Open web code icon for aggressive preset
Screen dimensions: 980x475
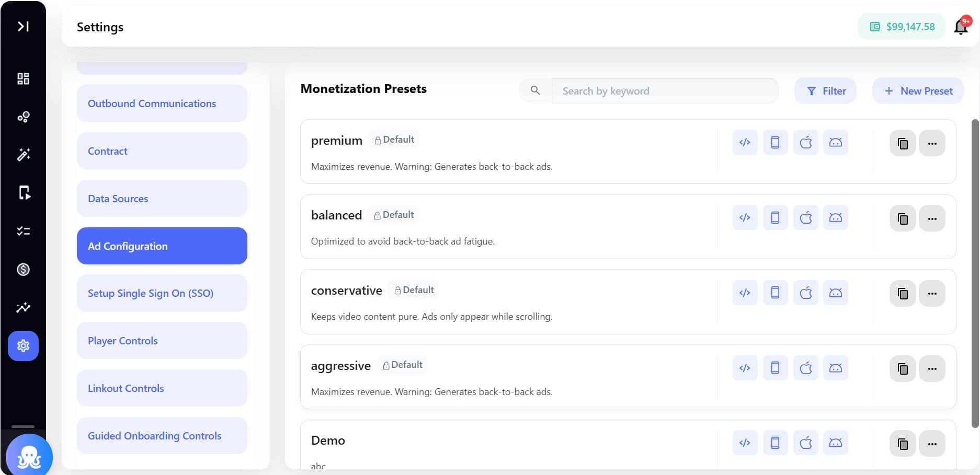[x=745, y=368]
